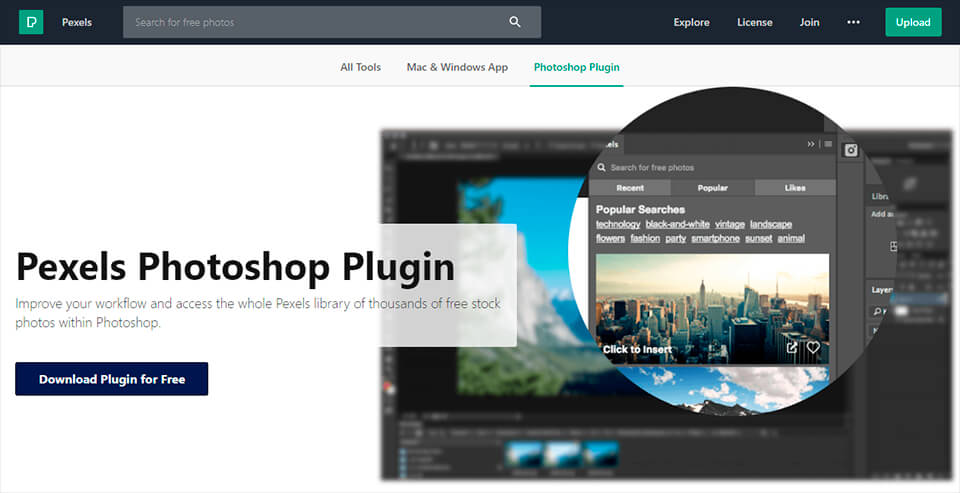This screenshot has height=493, width=960.
Task: Click the smartphone search link
Action: coord(715,238)
